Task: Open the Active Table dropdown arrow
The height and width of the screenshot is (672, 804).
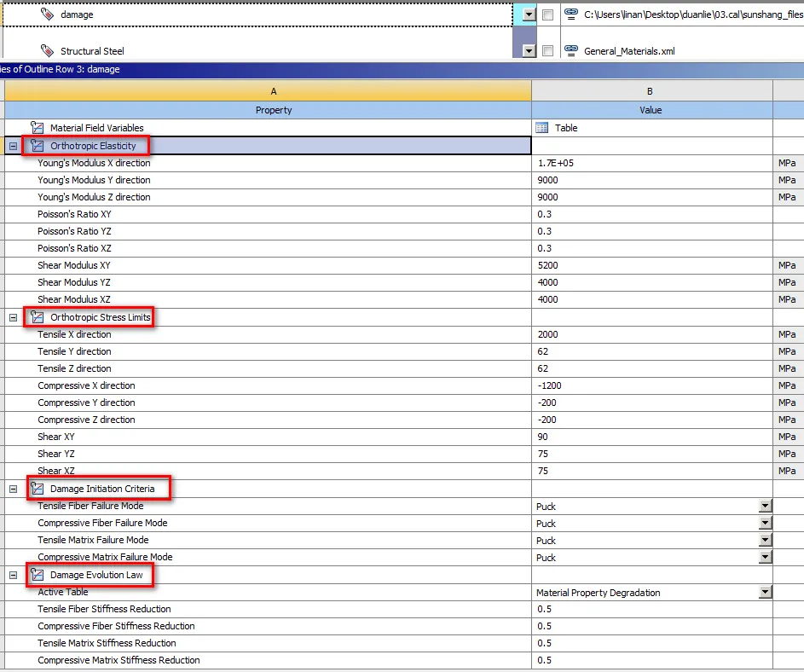Action: [x=765, y=592]
